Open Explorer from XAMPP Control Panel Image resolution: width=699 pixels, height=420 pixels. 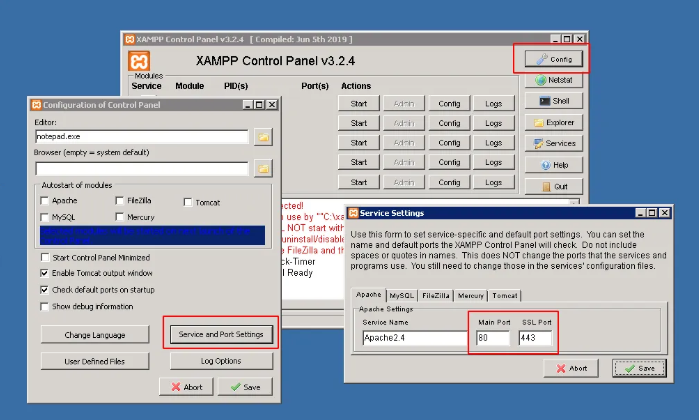(x=554, y=122)
